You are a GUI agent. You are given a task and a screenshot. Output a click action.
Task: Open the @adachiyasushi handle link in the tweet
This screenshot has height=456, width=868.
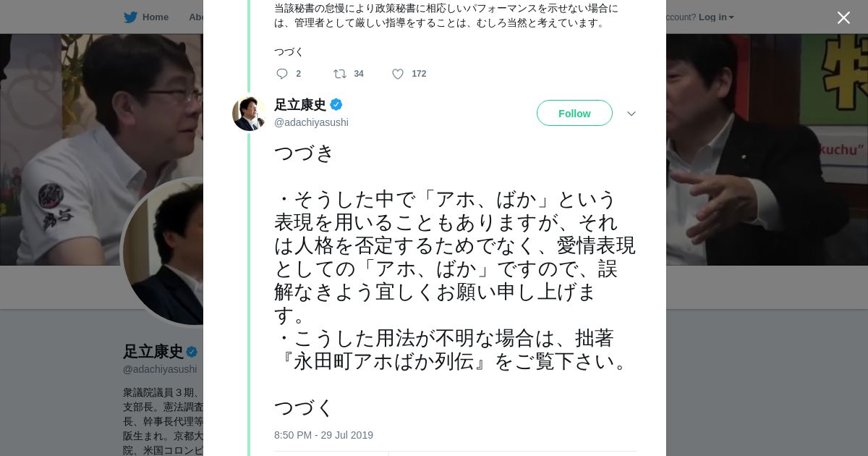pyautogui.click(x=311, y=122)
